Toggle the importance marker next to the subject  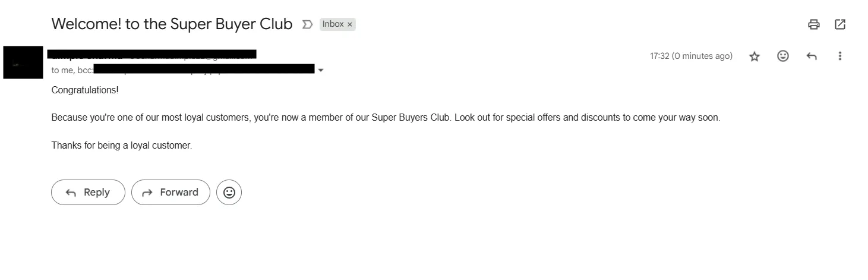(x=307, y=24)
